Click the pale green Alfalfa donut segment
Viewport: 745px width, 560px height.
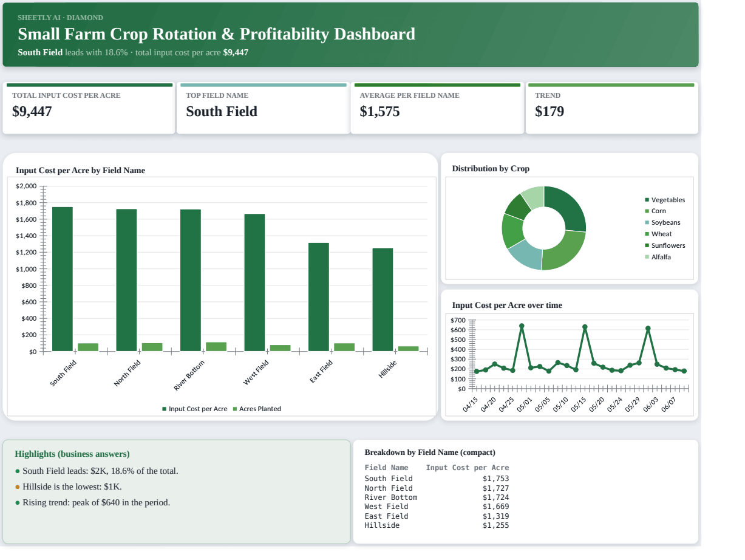tap(534, 197)
